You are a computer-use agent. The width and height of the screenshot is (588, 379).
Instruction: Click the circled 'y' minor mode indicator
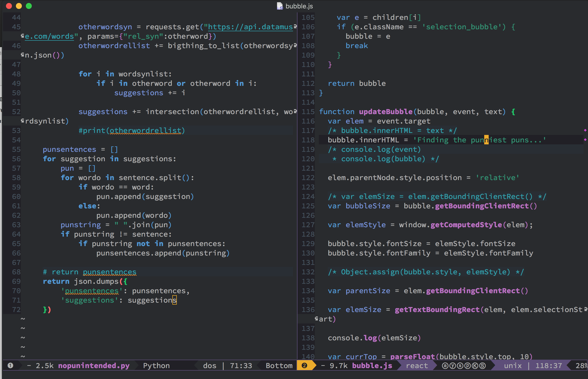click(453, 366)
